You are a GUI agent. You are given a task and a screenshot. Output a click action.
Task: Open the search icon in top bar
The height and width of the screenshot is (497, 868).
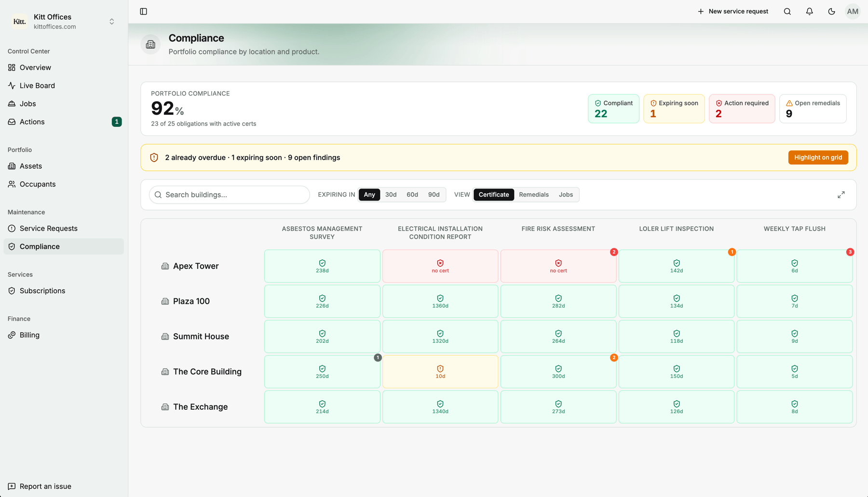(787, 12)
